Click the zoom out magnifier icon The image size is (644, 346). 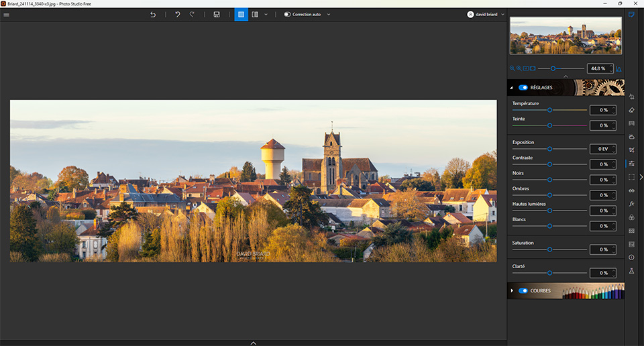[x=512, y=68]
